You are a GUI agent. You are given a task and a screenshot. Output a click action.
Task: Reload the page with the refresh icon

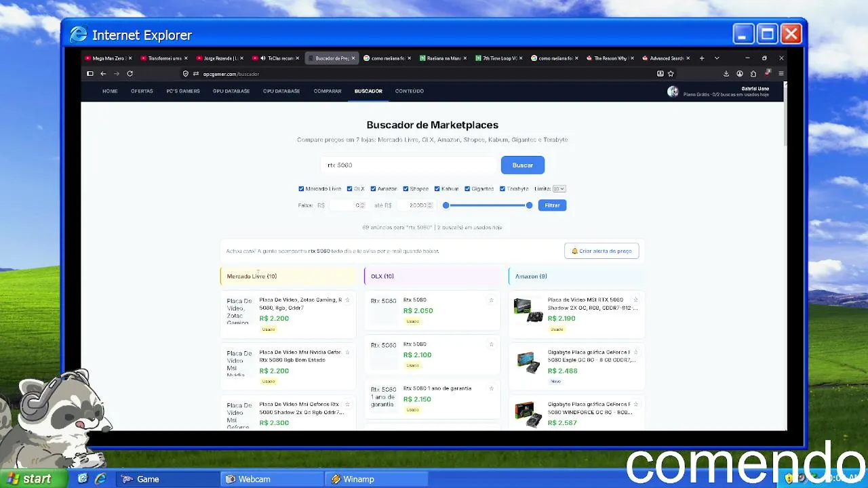tap(130, 74)
